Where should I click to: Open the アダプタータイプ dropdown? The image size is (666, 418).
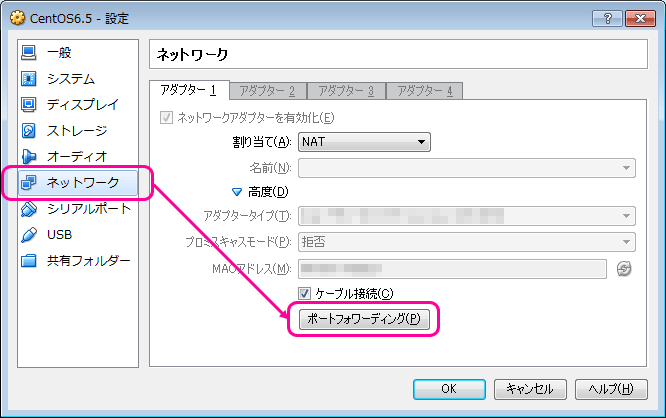pyautogui.click(x=467, y=216)
